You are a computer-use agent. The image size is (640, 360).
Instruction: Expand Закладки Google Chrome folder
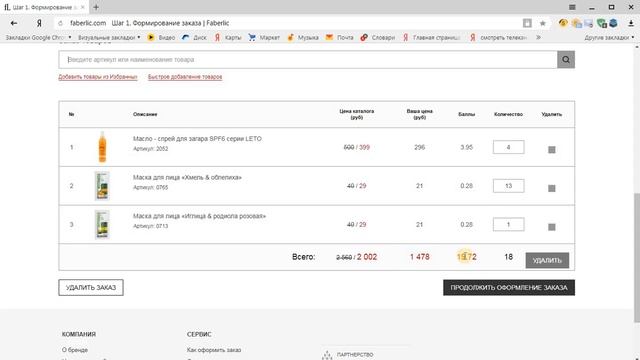click(38, 38)
